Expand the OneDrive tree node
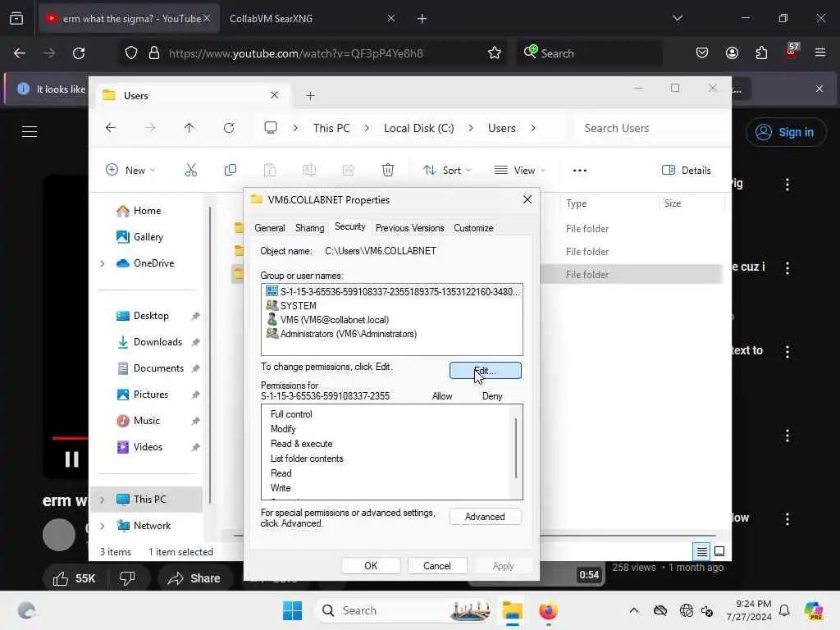This screenshot has height=630, width=840. tap(103, 263)
